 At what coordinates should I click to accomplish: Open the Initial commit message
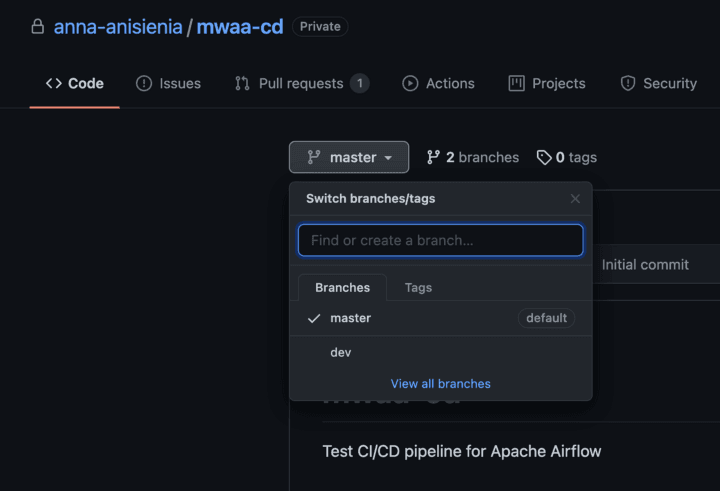pyautogui.click(x=645, y=265)
